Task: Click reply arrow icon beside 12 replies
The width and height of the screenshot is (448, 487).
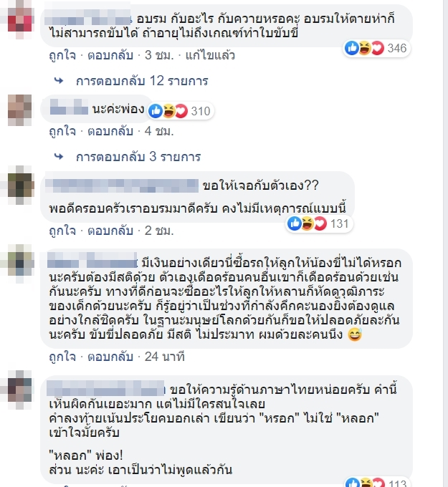Action: tap(59, 81)
